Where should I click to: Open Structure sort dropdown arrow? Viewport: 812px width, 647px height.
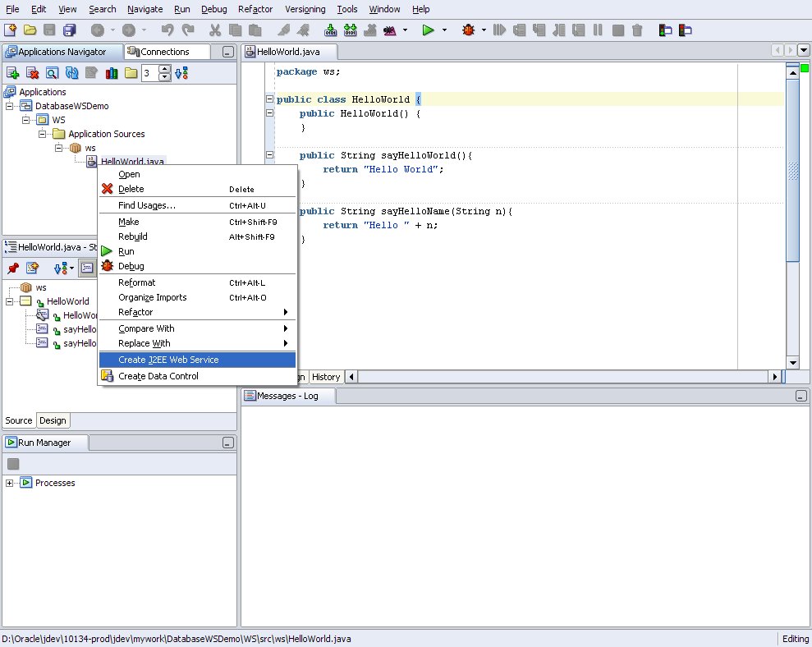pyautogui.click(x=71, y=268)
